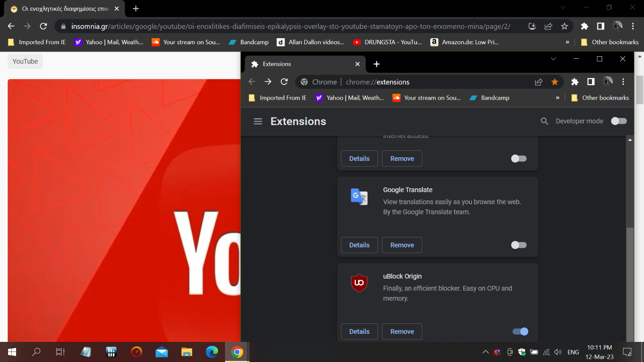Open the Extensions hamburger main menu
The height and width of the screenshot is (362, 644).
tap(258, 121)
